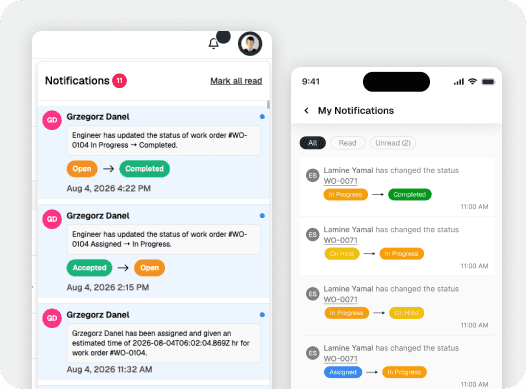
Task: Open the estimated time assignment message
Action: tap(164, 343)
